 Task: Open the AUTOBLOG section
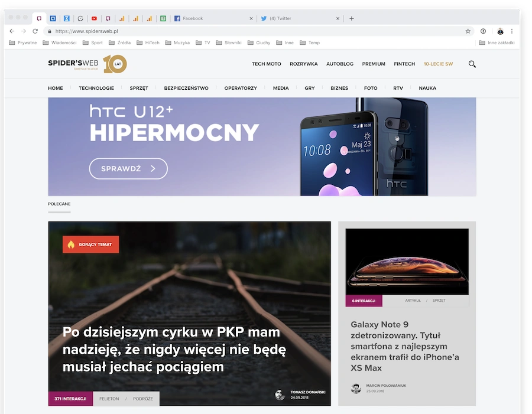[x=340, y=64]
